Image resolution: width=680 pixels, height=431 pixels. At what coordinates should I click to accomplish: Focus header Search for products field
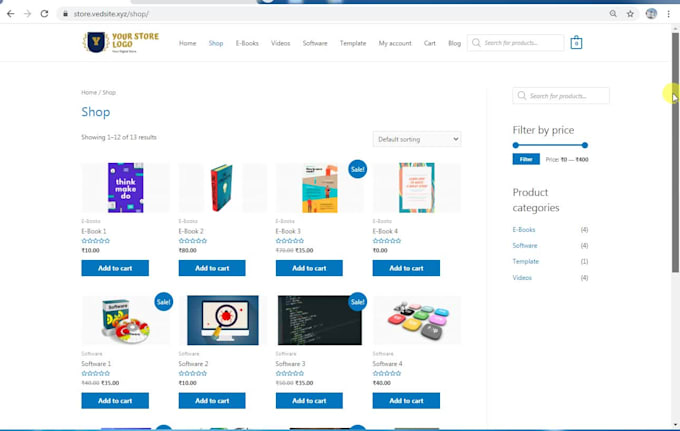coord(516,42)
